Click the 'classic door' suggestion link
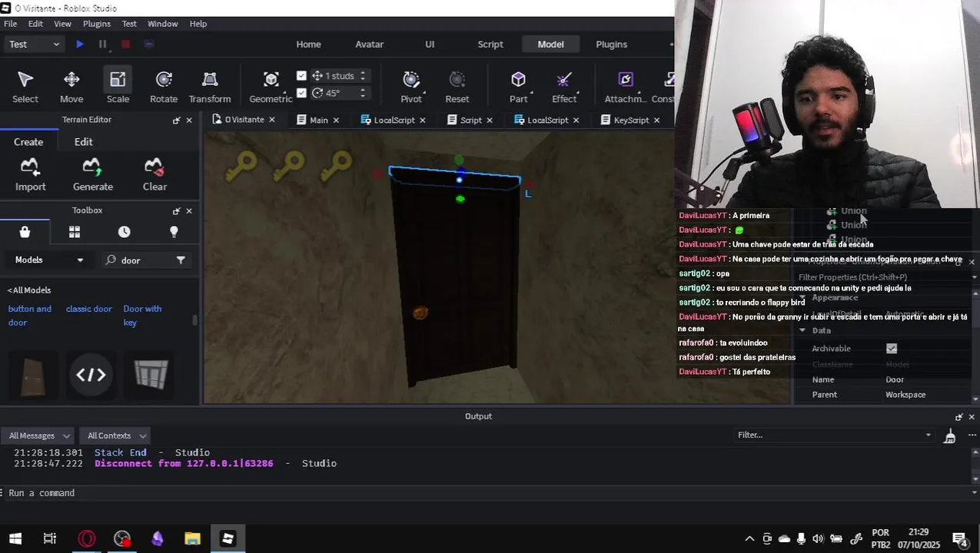Screen dimensions: 980x553 (89, 309)
